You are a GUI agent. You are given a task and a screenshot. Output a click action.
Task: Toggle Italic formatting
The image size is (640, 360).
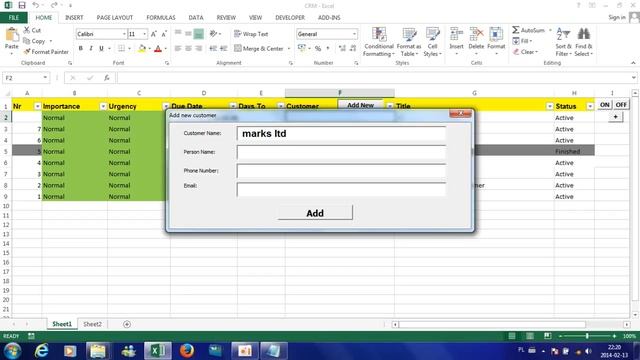click(91, 48)
